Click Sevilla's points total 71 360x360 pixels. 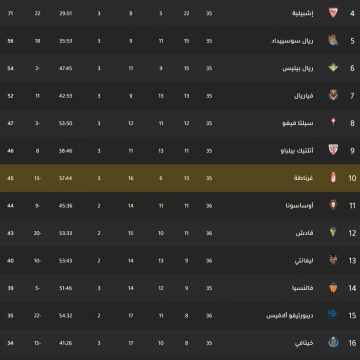click(x=10, y=14)
